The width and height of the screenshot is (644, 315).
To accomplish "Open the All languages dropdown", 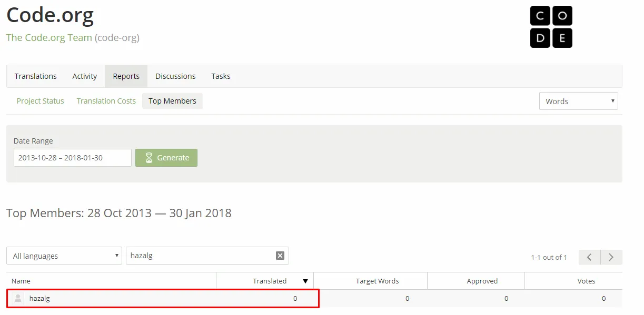I will (64, 256).
